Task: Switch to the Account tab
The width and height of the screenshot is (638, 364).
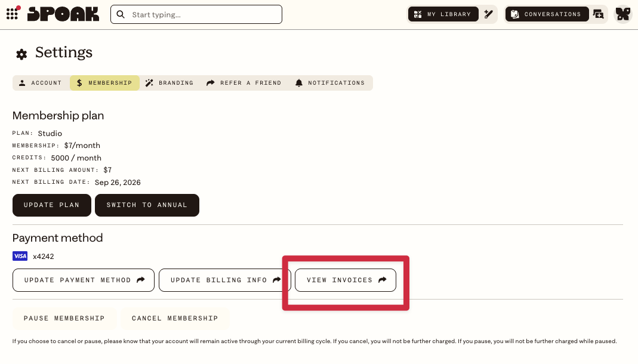Action: tap(41, 83)
